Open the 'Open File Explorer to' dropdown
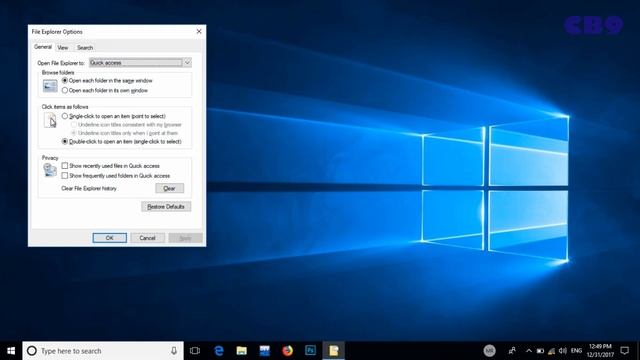 coord(140,63)
